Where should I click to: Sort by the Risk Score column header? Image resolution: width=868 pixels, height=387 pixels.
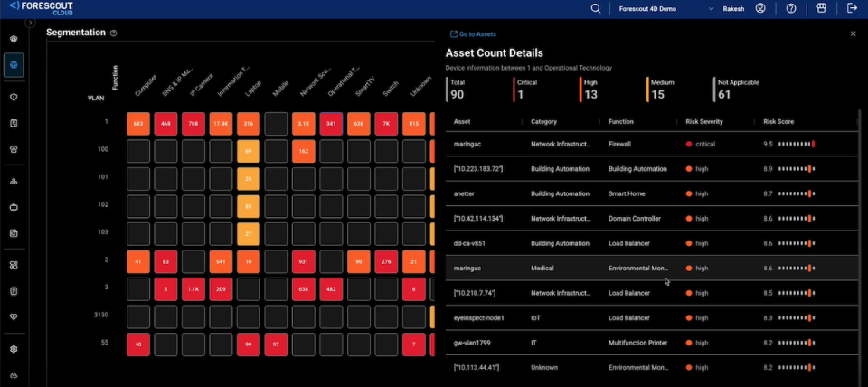tap(780, 121)
